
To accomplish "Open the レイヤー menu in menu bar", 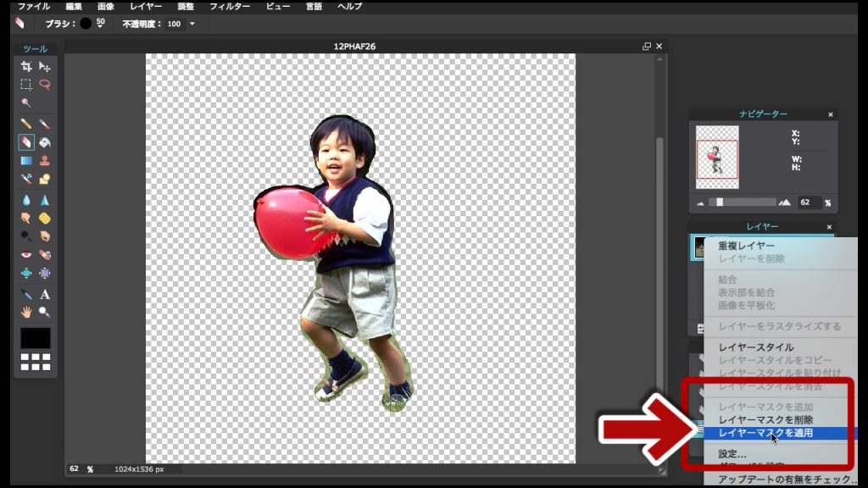I will pos(146,6).
